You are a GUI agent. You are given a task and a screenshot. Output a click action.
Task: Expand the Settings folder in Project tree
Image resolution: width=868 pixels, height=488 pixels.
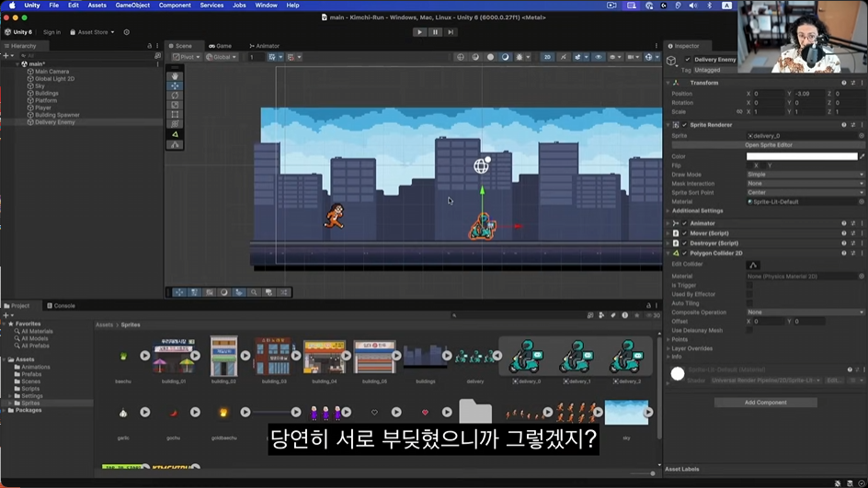(10, 396)
